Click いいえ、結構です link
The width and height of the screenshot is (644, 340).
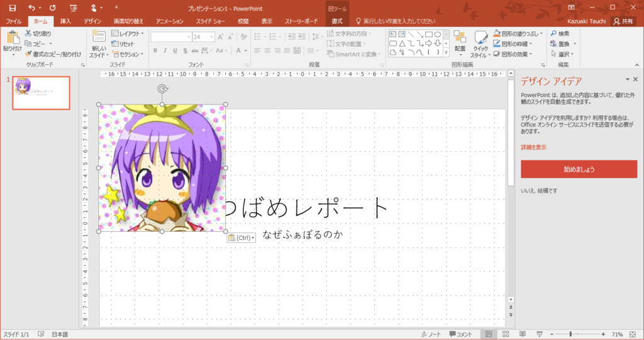coord(539,191)
